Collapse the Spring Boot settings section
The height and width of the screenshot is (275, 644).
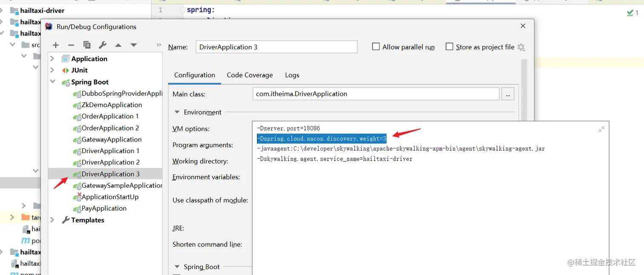177,267
